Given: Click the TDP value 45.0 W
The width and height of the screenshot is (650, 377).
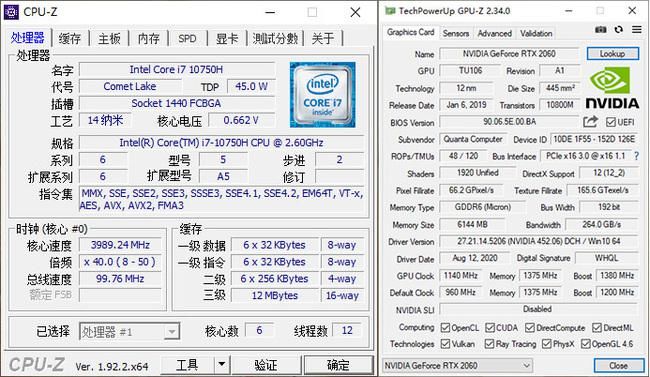Looking at the screenshot, I should tap(251, 86).
